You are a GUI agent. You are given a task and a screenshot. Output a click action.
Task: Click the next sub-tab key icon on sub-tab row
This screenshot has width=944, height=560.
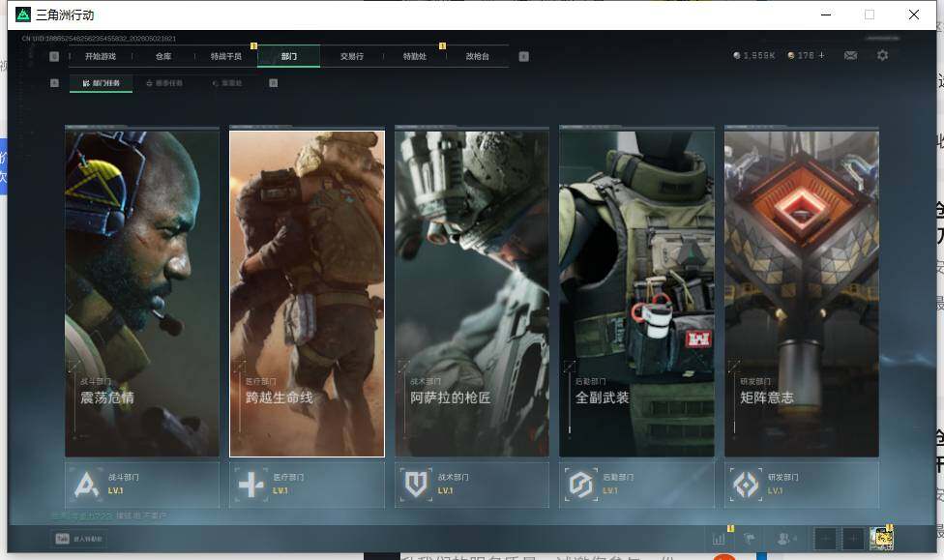coord(274,83)
